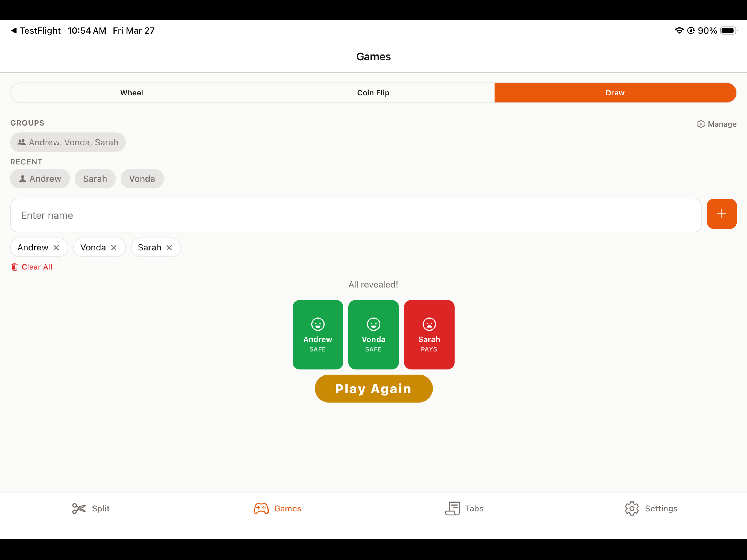Screen dimensions: 747x560
Task: Click the "All revealed!" message
Action: pos(373,284)
